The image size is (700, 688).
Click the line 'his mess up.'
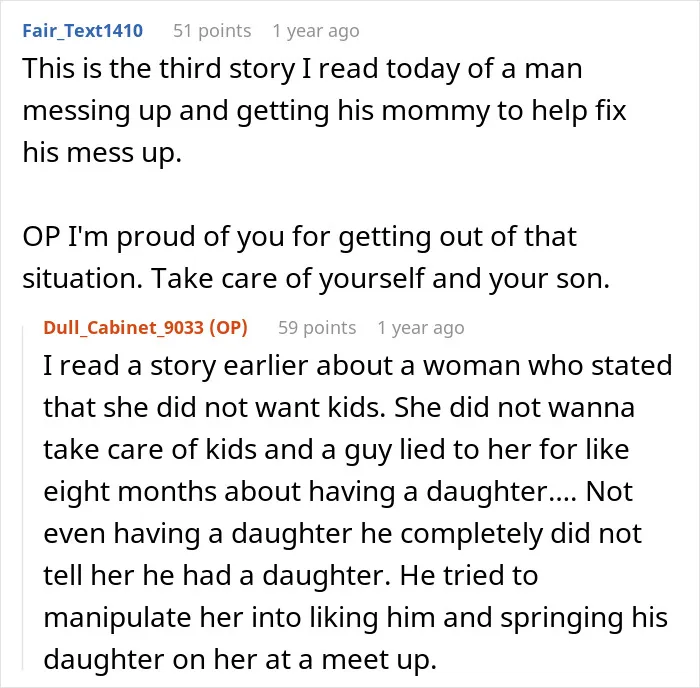tap(102, 153)
